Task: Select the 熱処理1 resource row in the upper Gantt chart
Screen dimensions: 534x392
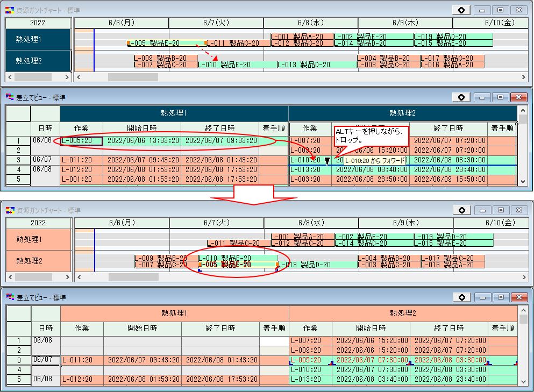Action: click(x=38, y=39)
